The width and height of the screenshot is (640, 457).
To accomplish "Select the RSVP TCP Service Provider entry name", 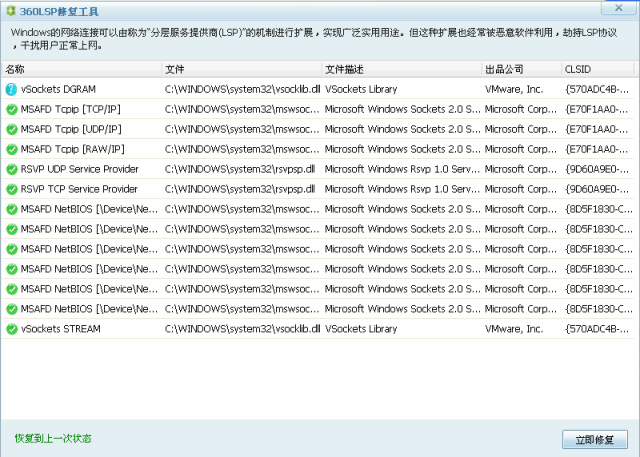I will tap(79, 189).
